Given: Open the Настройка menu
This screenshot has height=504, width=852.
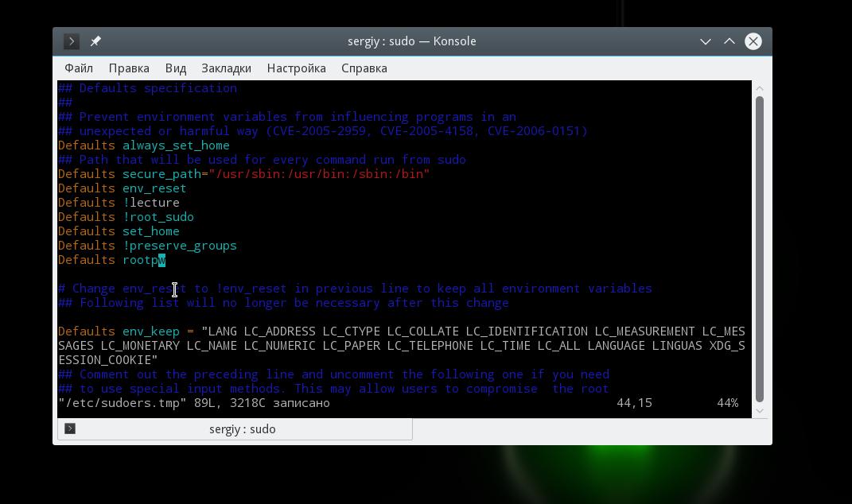Looking at the screenshot, I should [296, 68].
